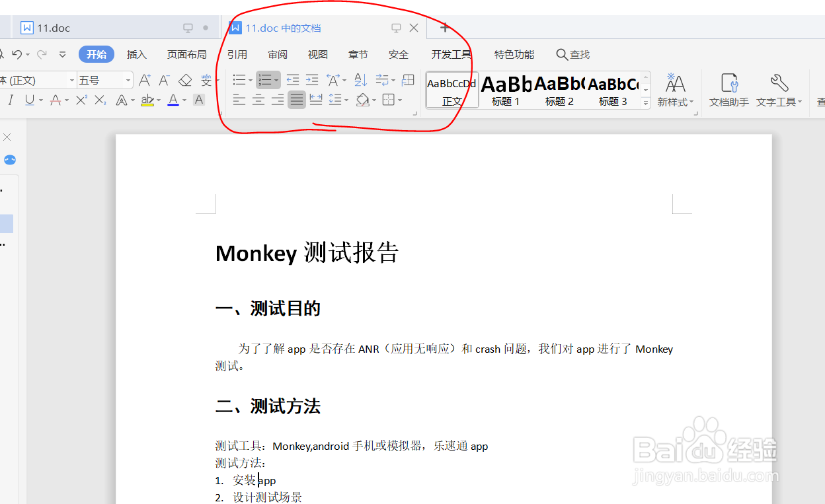
Task: Open the 章节 ribbon tab
Action: coord(358,54)
